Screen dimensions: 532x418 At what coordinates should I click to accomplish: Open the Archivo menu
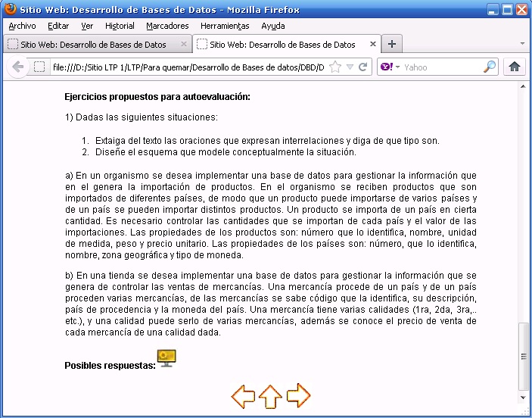coord(22,26)
